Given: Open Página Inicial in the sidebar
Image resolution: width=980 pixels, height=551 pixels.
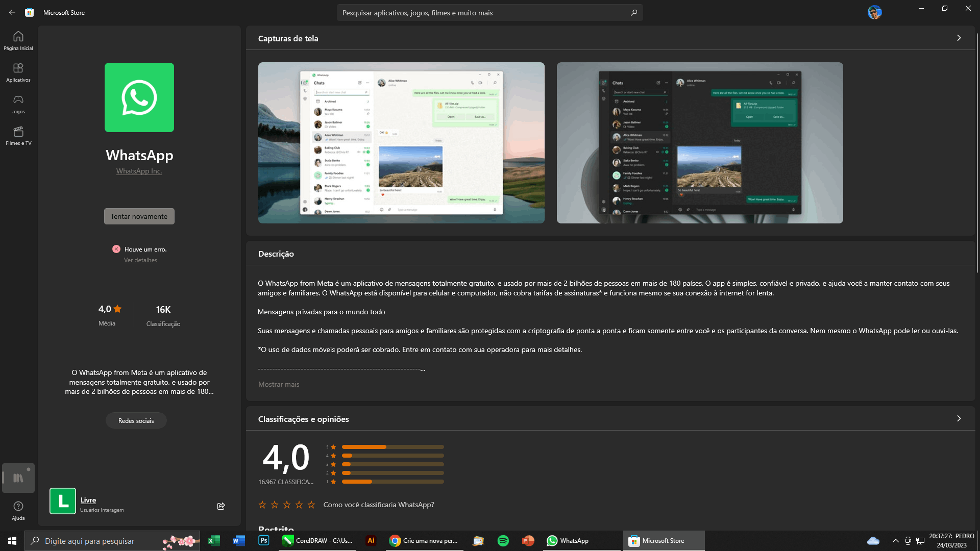Looking at the screenshot, I should click(x=18, y=41).
